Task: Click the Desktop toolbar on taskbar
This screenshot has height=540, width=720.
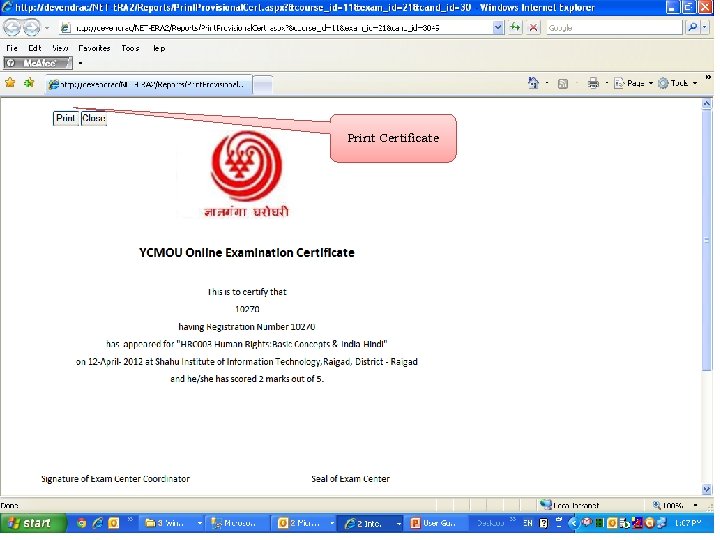Action: (490, 523)
